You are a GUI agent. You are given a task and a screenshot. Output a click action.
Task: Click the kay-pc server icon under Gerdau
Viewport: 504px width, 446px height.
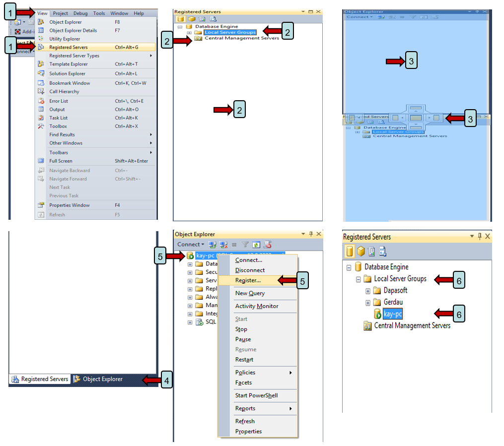pyautogui.click(x=378, y=314)
